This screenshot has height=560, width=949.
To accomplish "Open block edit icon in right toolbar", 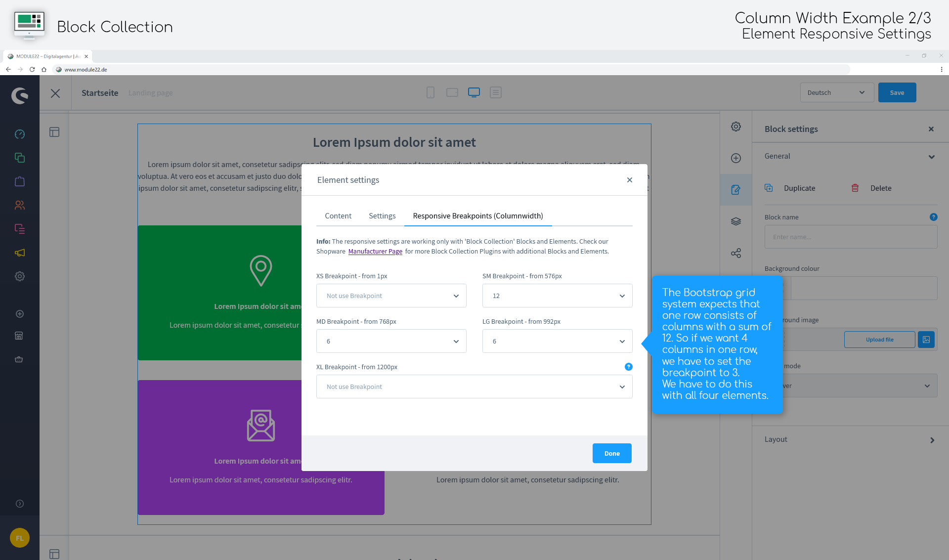I will 736,190.
